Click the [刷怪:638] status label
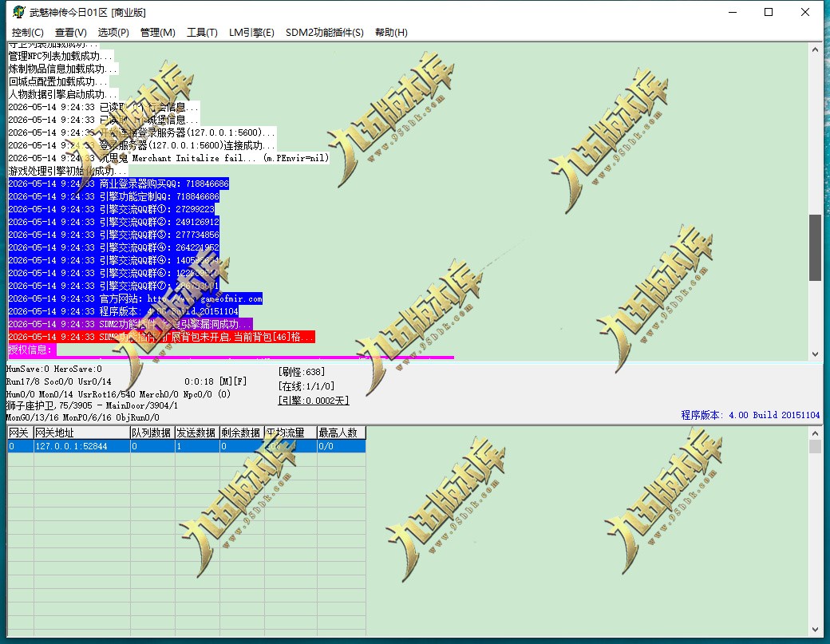Screen dimensions: 830x644 [302, 372]
